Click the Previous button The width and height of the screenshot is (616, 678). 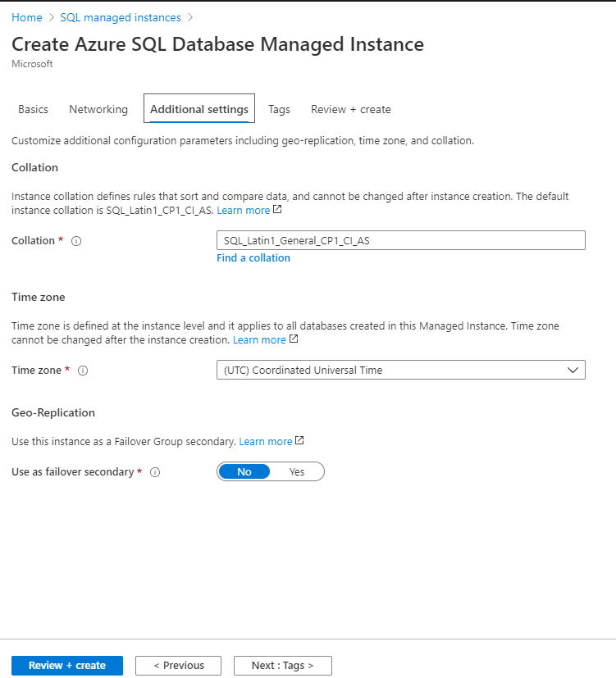(x=178, y=665)
